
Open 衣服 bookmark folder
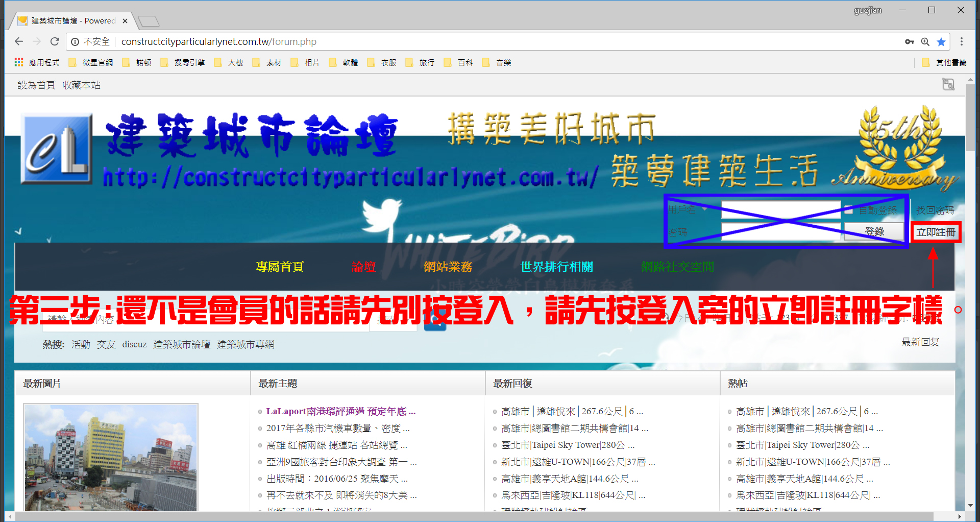(x=382, y=62)
